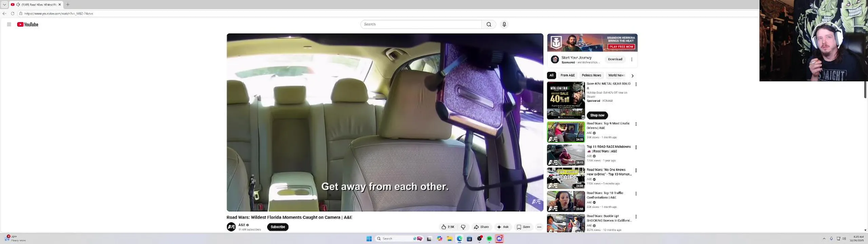The image size is (868, 244).
Task: Open the A&E channel name link
Action: tap(242, 225)
